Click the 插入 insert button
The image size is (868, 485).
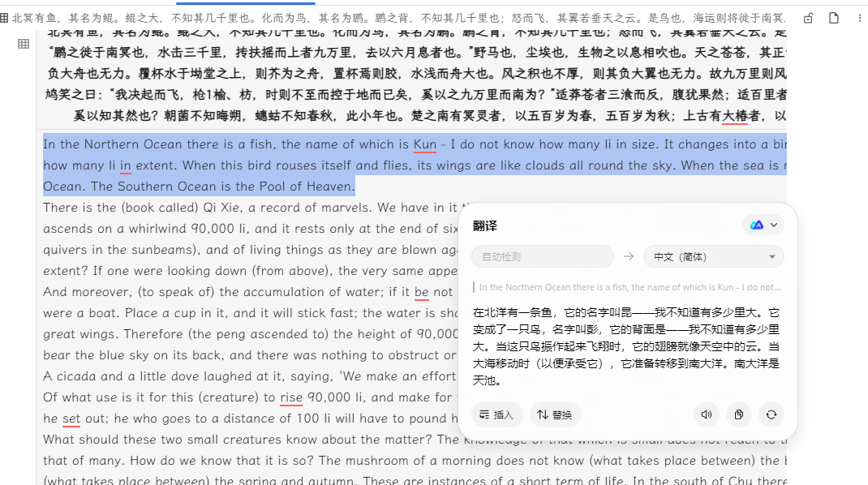point(496,414)
